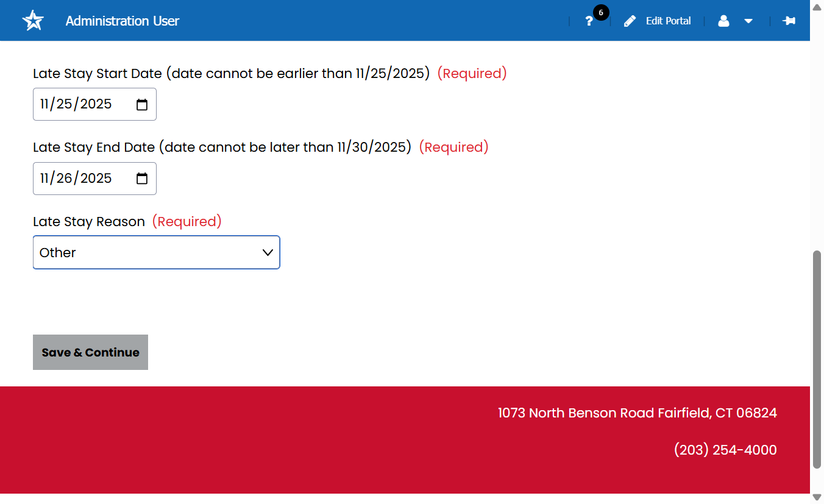Open the Edit Portal link
824x504 pixels.
coord(668,21)
